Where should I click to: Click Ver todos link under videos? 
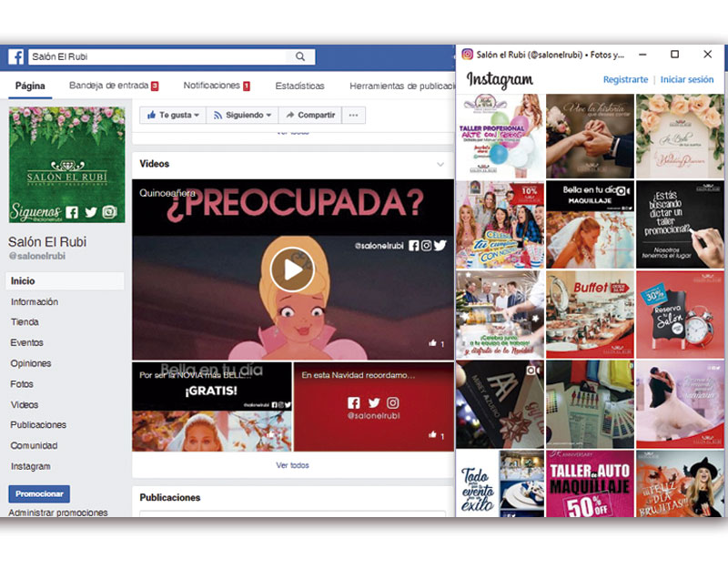292,465
